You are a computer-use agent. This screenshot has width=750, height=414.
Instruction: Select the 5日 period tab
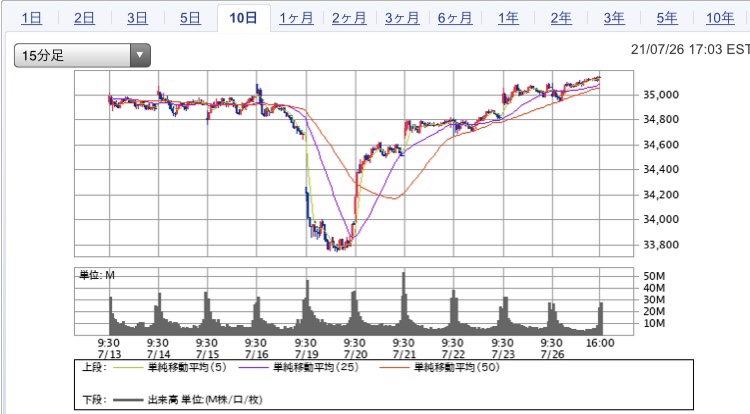pyautogui.click(x=190, y=18)
